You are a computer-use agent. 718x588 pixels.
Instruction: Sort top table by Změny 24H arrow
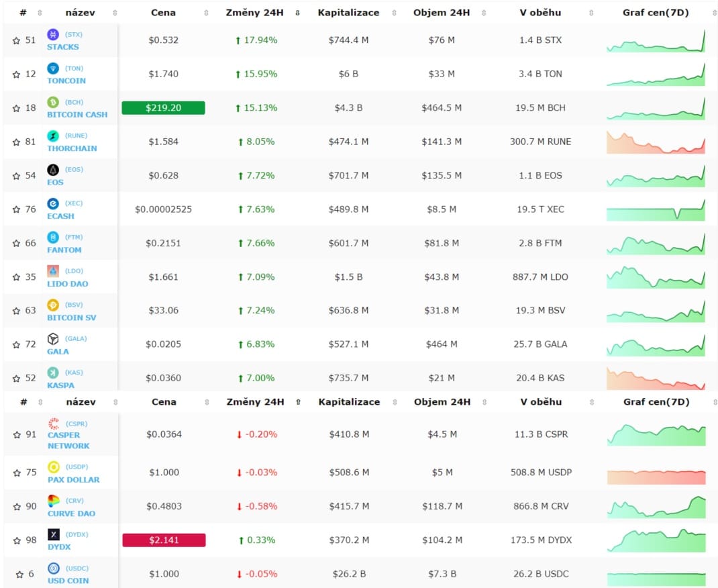tap(297, 13)
